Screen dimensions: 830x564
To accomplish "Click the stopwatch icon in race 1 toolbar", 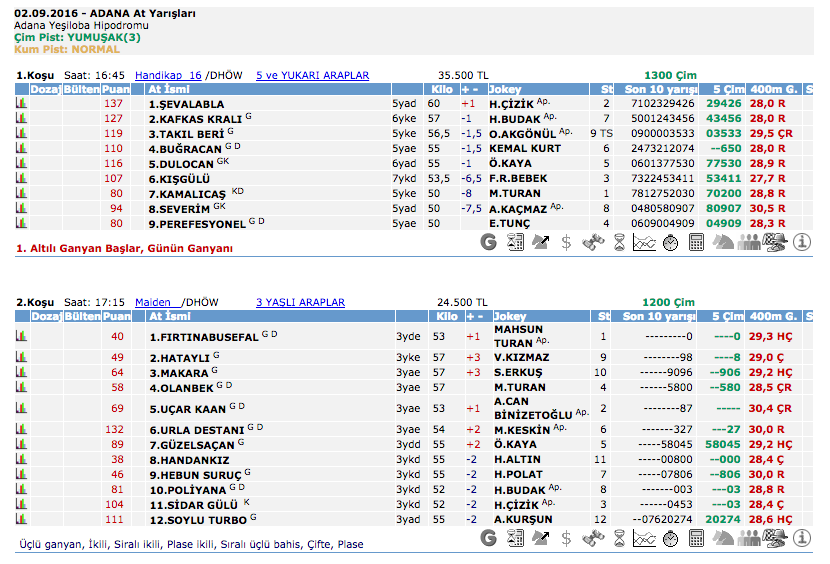I will click(671, 242).
